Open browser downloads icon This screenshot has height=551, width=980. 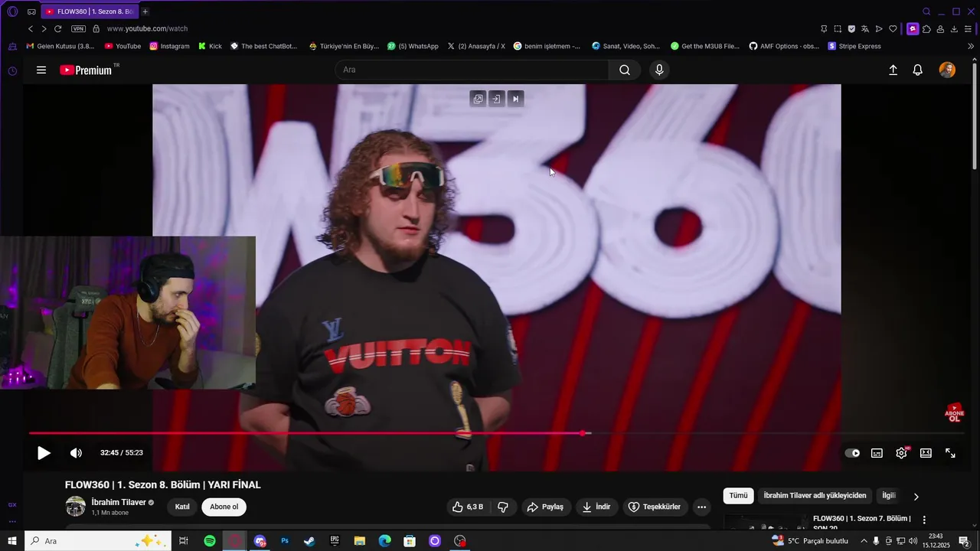click(x=954, y=29)
